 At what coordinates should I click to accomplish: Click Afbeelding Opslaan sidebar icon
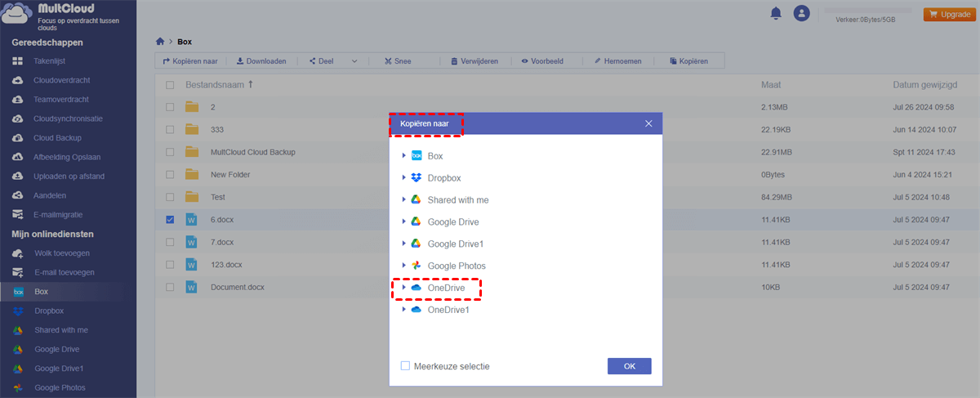click(x=18, y=157)
